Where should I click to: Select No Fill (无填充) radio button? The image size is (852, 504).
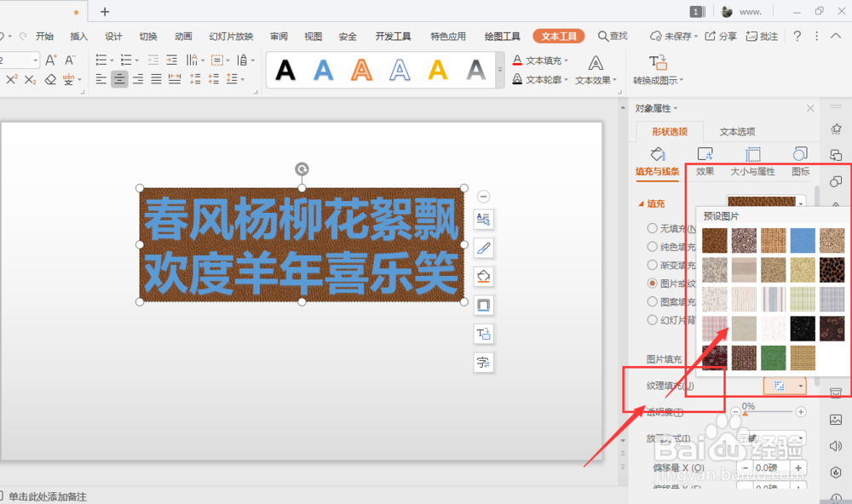point(652,229)
